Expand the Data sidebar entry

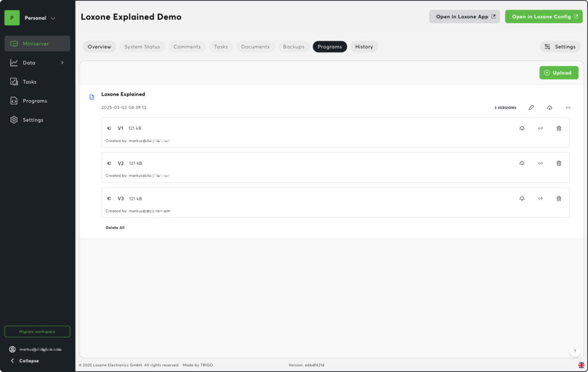pos(28,62)
